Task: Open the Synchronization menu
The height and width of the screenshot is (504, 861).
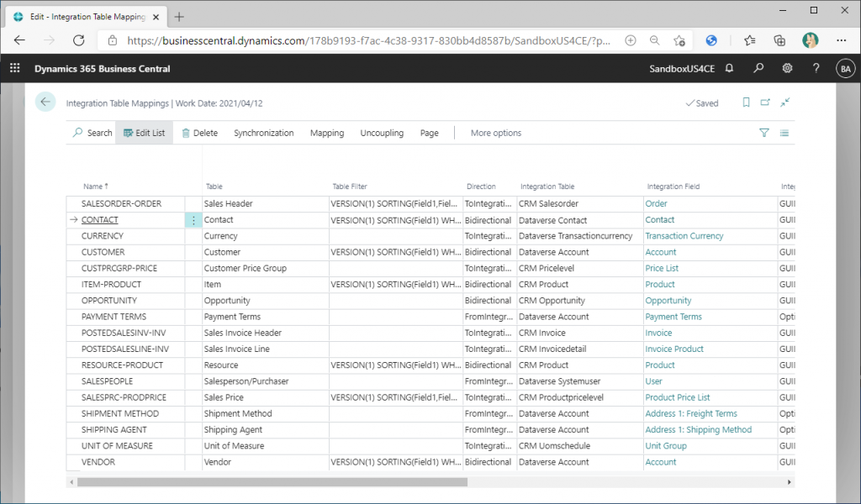Action: pyautogui.click(x=263, y=133)
